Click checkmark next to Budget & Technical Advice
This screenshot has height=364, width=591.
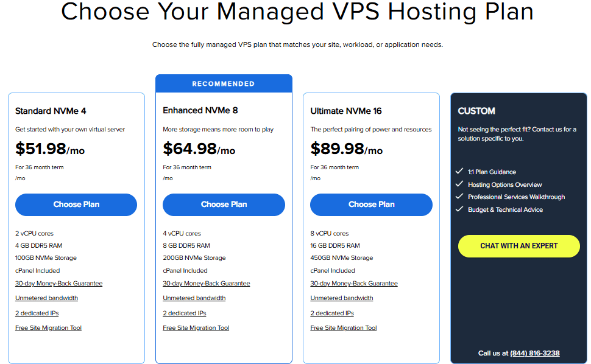[459, 209]
